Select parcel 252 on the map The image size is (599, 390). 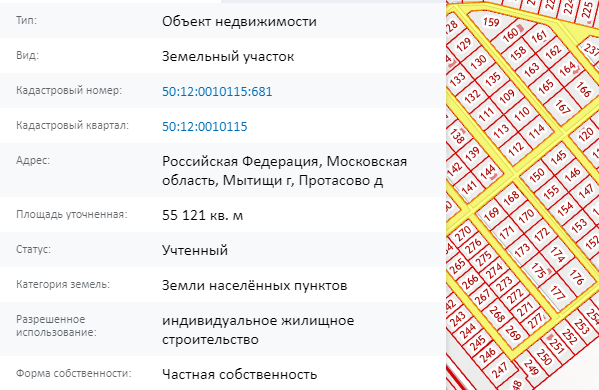click(x=569, y=336)
